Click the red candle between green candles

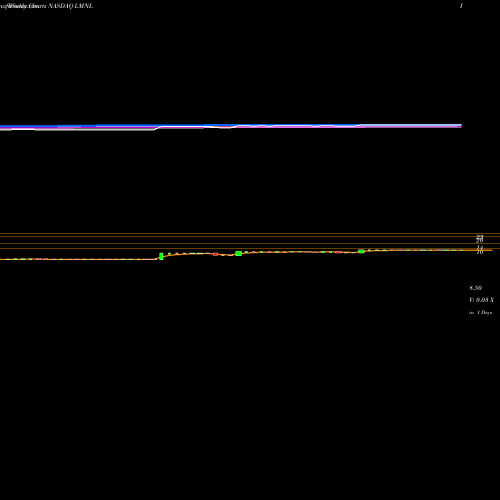[x=215, y=254]
